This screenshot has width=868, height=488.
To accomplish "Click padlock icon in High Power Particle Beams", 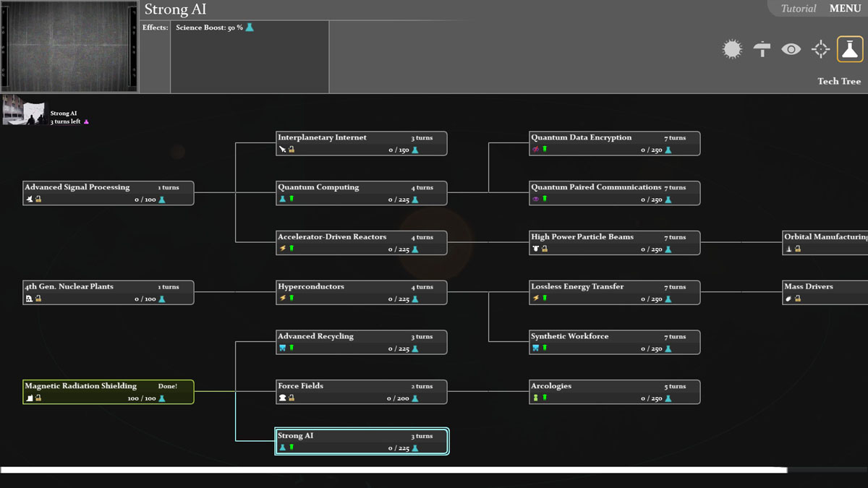I will pos(545,249).
